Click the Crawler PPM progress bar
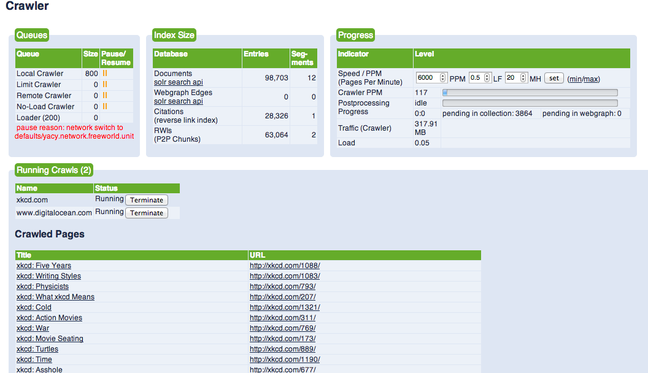This screenshot has width=648, height=373. 530,93
